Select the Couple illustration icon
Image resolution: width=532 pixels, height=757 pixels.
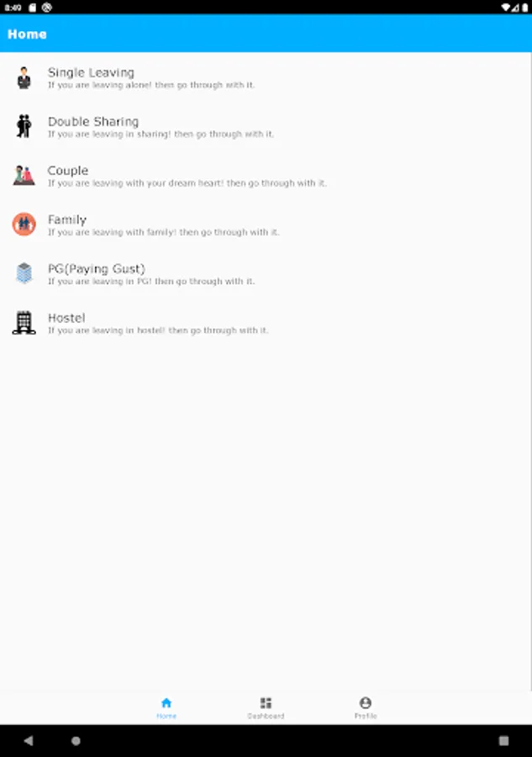24,176
